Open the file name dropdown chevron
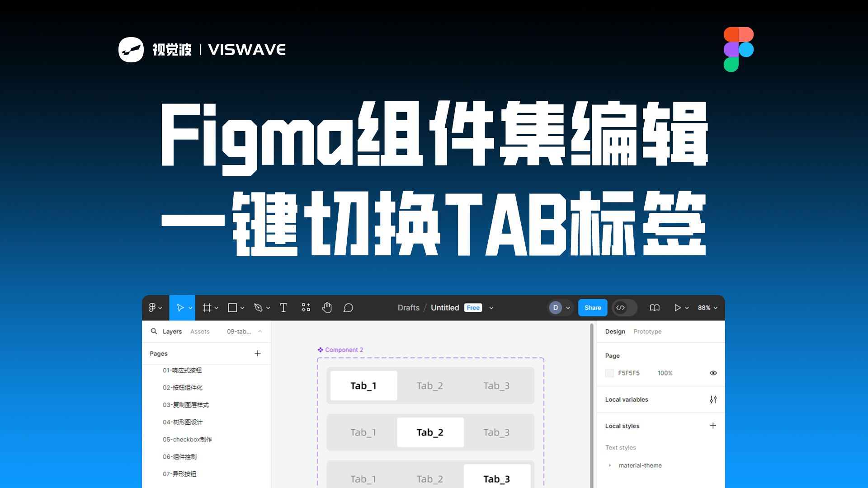This screenshot has width=868, height=488. coord(491,308)
